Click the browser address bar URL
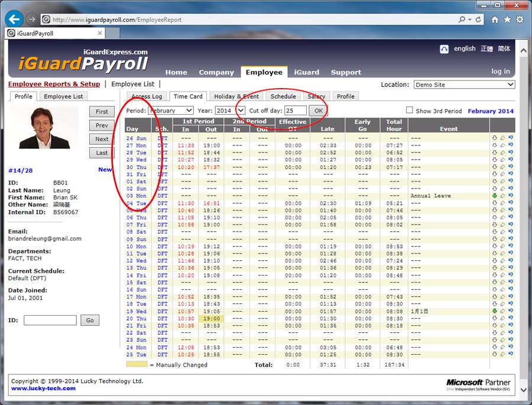The height and width of the screenshot is (405, 532). [x=117, y=20]
